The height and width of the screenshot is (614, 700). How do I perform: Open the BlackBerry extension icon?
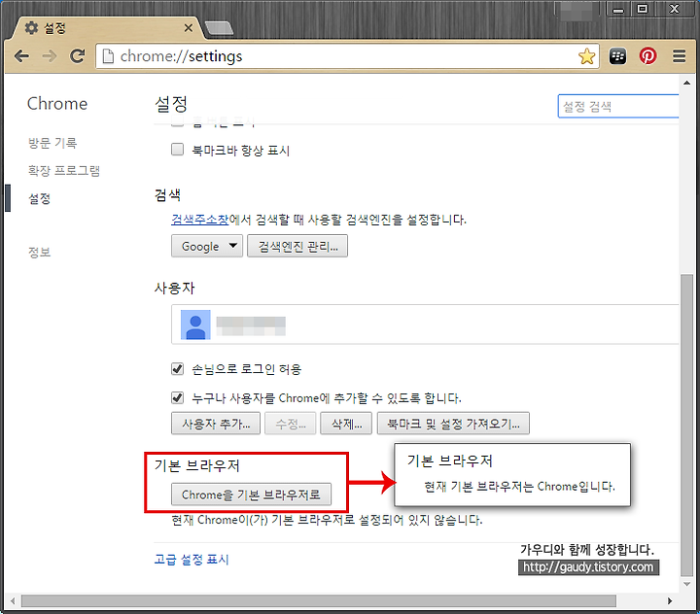[x=617, y=56]
